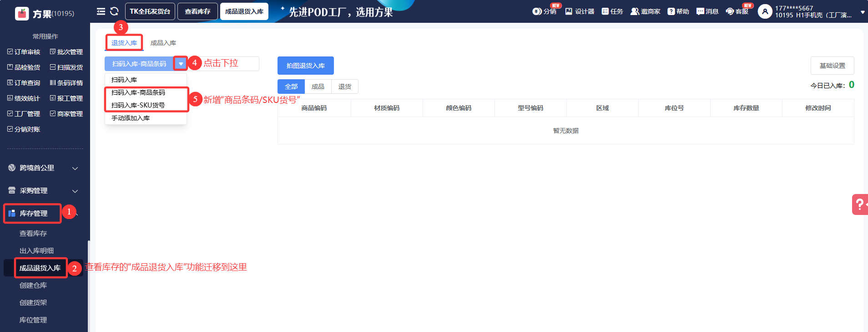Click the 型号编码 column header
The height and width of the screenshot is (332, 868).
pyautogui.click(x=530, y=108)
